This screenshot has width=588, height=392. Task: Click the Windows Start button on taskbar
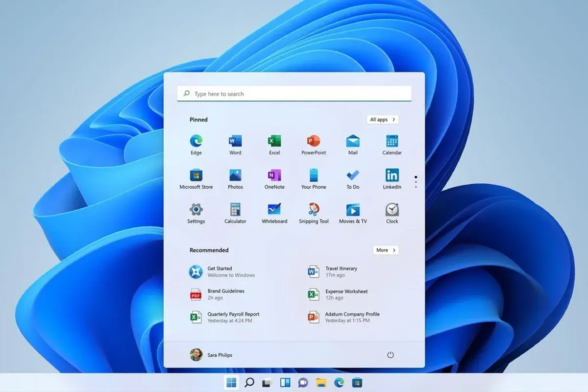(231, 382)
